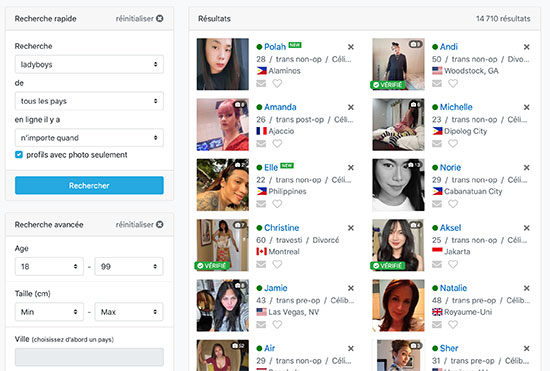Send mail to Natalie envelope icon

[x=437, y=325]
